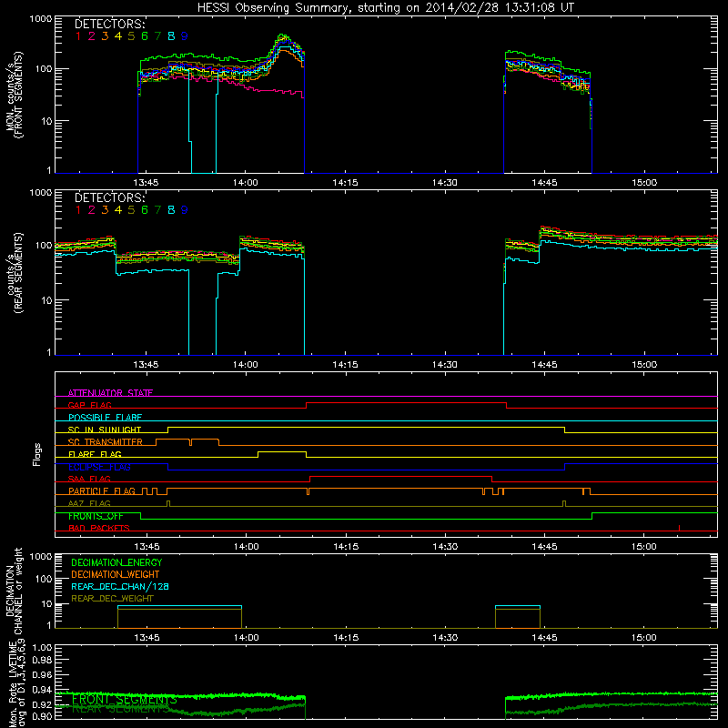Screen dimensions: 728x728
Task: Click the DECIMATION_ENERGY legend entry
Action: pos(116,562)
